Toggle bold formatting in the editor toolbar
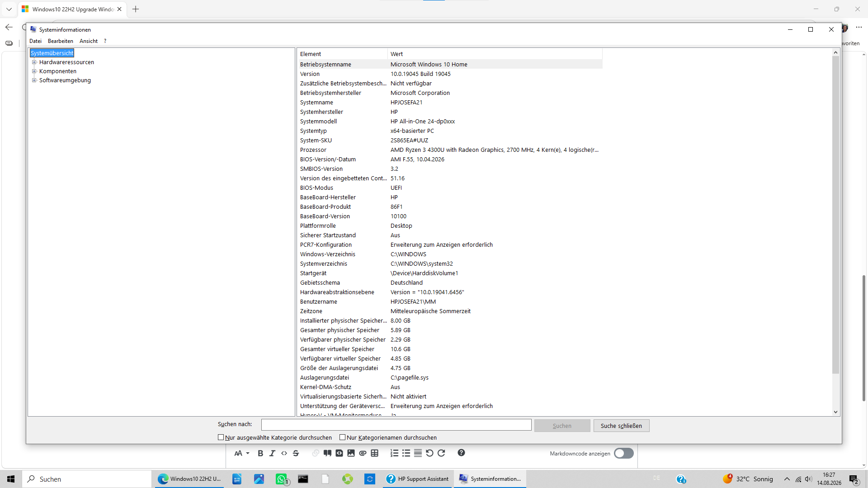Viewport: 868px width, 488px height. pyautogui.click(x=260, y=453)
